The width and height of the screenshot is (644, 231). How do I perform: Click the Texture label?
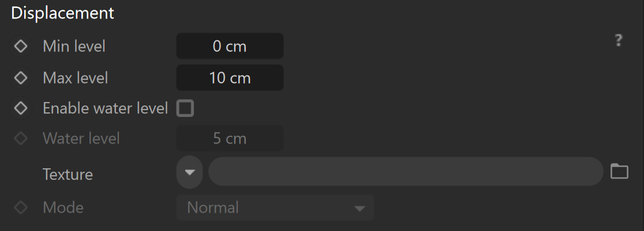tap(68, 175)
